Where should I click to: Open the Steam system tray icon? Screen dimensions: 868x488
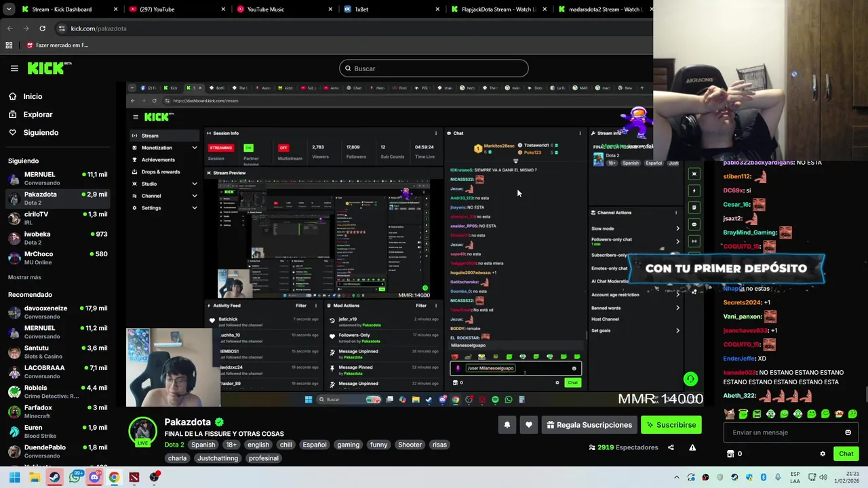pos(734,477)
